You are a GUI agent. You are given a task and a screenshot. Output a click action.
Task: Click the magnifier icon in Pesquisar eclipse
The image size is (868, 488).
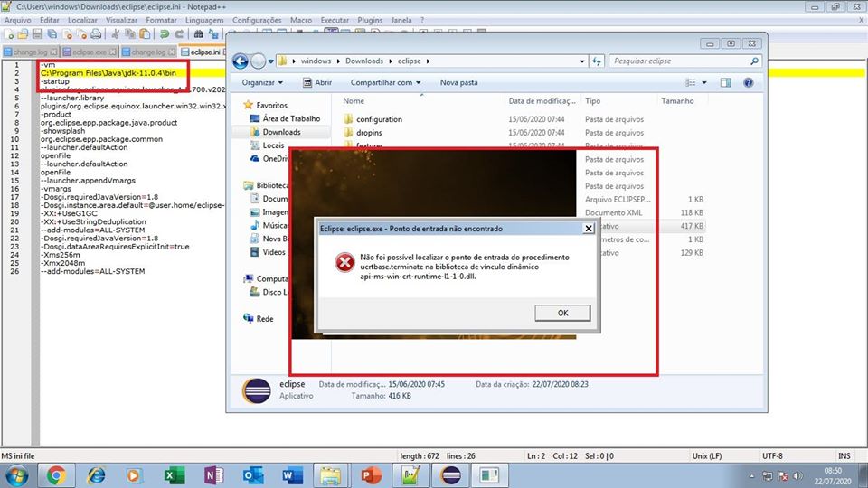pos(754,61)
